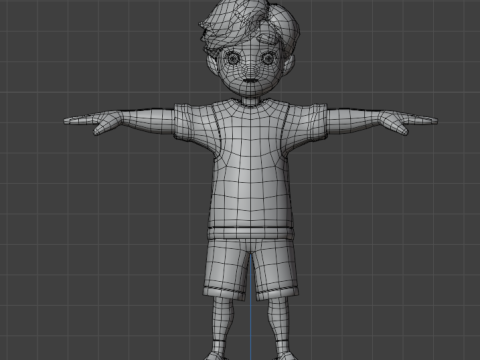Image resolution: width=480 pixels, height=360 pixels.
Task: Click the eye on the image's left side
Action: (233, 59)
